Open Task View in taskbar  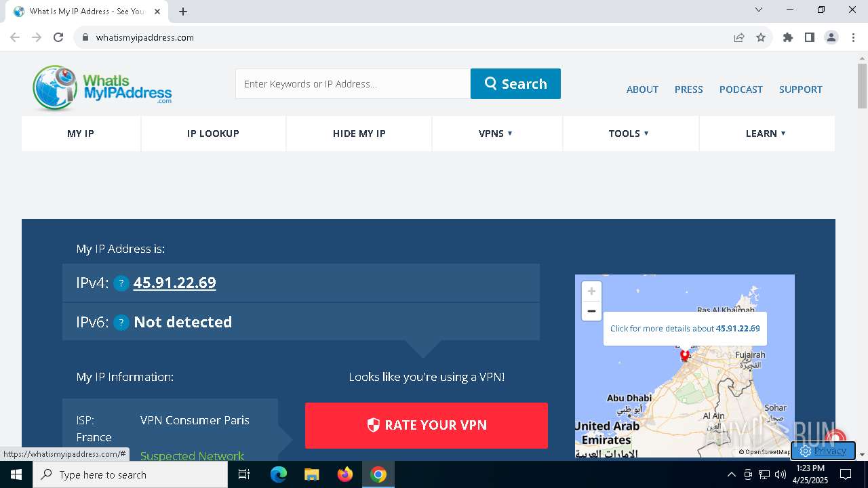245,474
